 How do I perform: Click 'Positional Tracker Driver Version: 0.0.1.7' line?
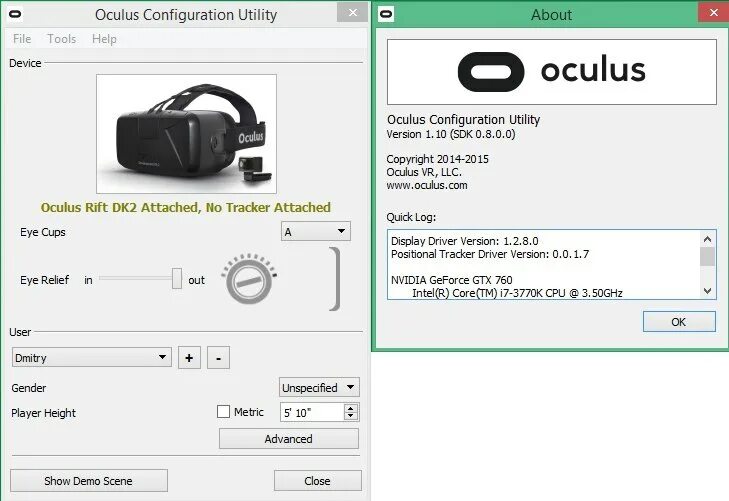coord(490,254)
